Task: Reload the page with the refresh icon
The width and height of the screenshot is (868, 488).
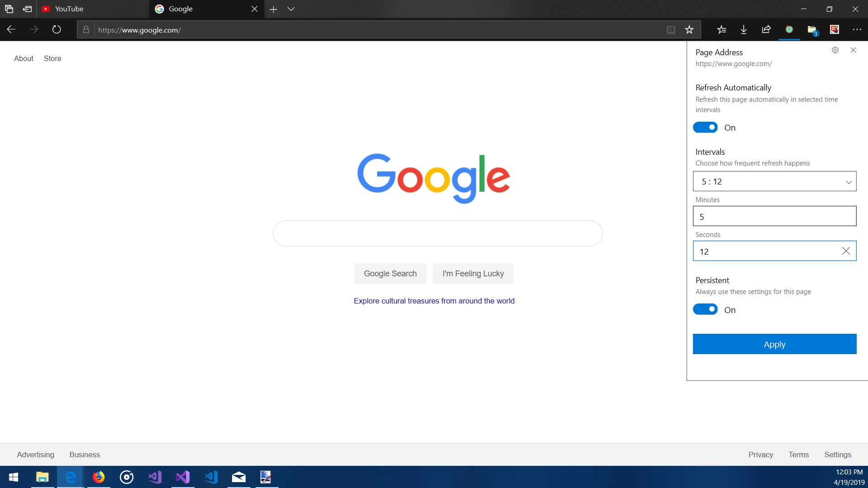Action: click(57, 30)
